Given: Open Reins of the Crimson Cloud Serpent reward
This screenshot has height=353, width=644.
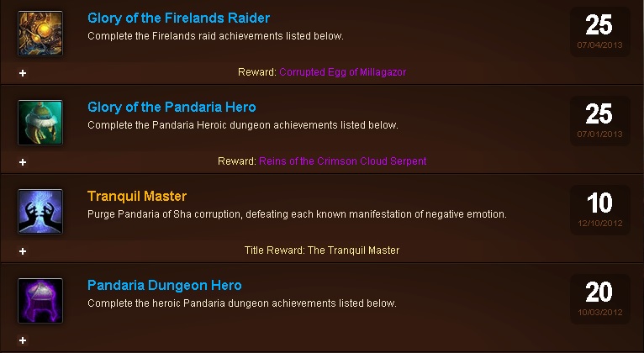Looking at the screenshot, I should [342, 161].
